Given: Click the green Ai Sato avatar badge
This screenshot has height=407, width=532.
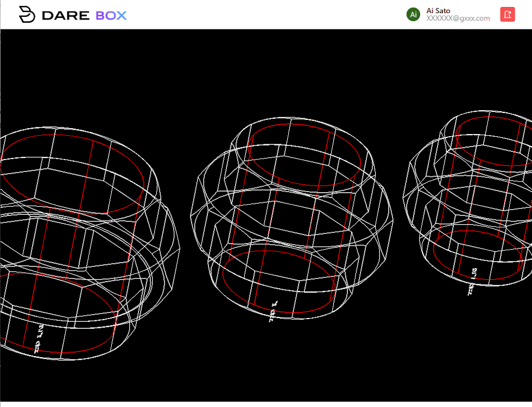Looking at the screenshot, I should (x=413, y=14).
